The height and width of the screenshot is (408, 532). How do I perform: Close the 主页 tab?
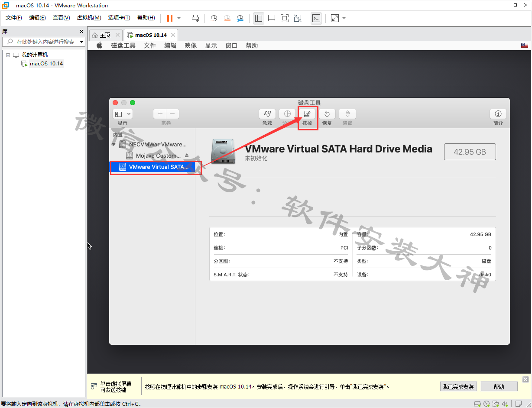click(x=117, y=35)
